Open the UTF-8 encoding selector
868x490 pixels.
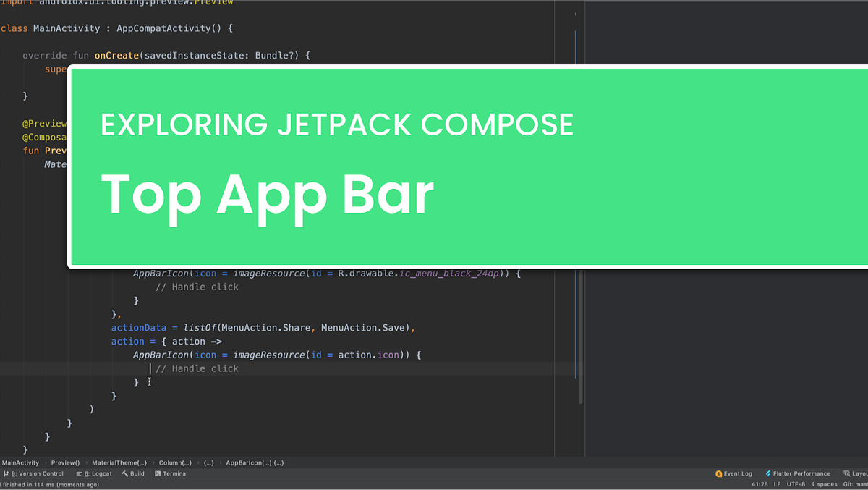pyautogui.click(x=796, y=483)
